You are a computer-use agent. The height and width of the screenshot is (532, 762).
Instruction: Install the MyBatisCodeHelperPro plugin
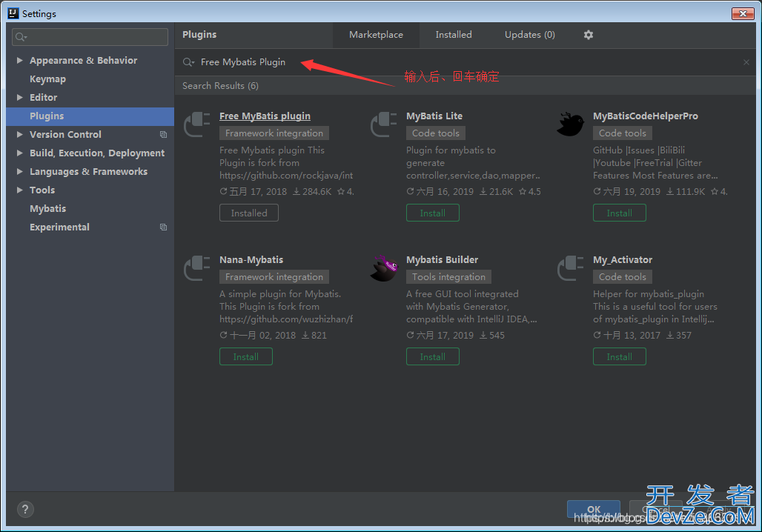tap(620, 213)
